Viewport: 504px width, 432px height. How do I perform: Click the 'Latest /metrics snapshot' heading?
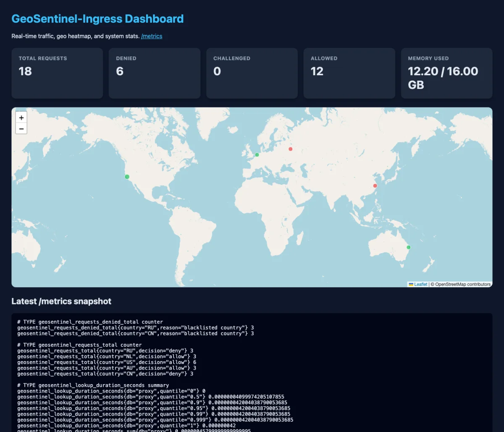point(61,301)
